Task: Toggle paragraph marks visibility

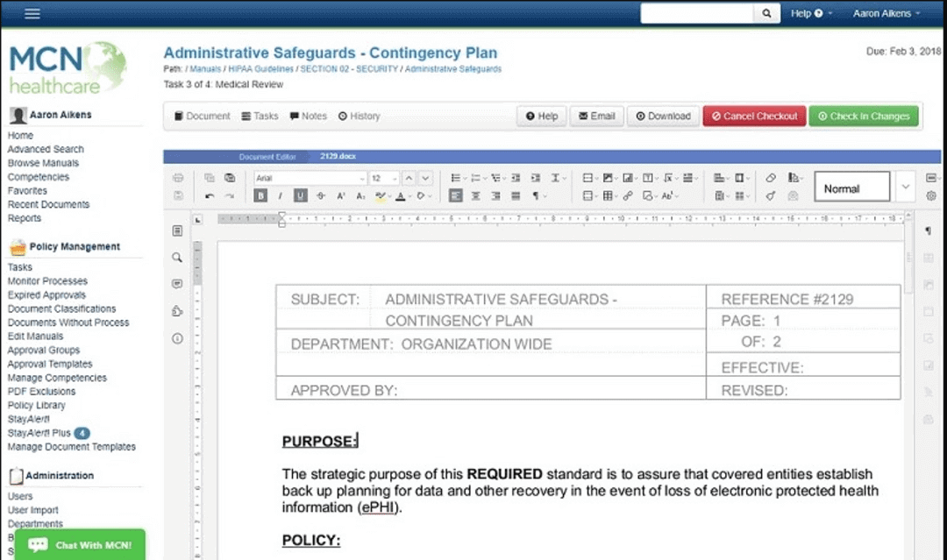Action: point(536,195)
